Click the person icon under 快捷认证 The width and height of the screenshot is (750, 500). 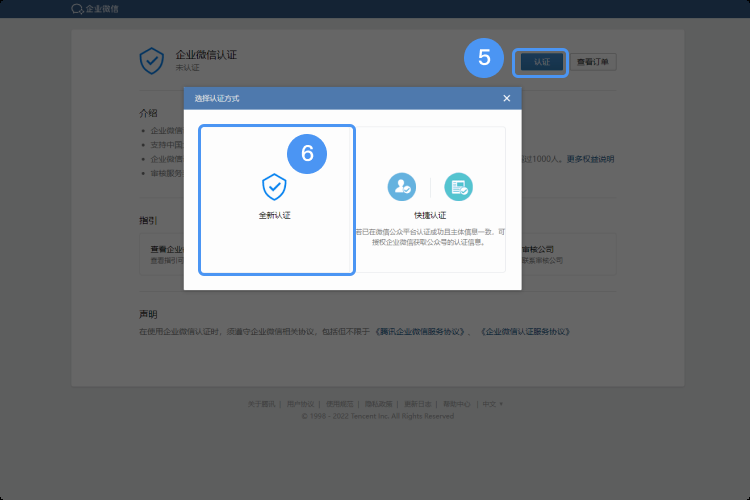pyautogui.click(x=402, y=187)
